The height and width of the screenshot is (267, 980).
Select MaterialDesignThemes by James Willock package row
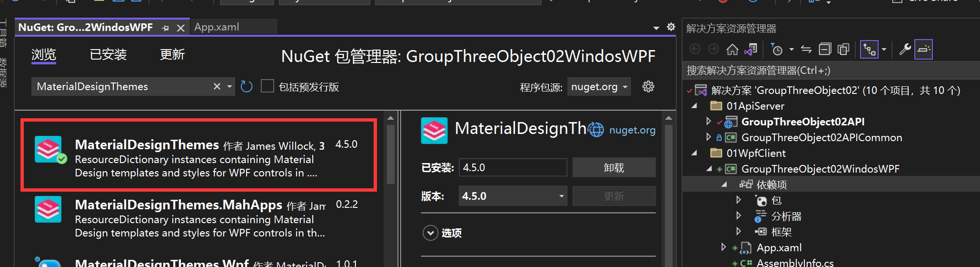pyautogui.click(x=198, y=155)
